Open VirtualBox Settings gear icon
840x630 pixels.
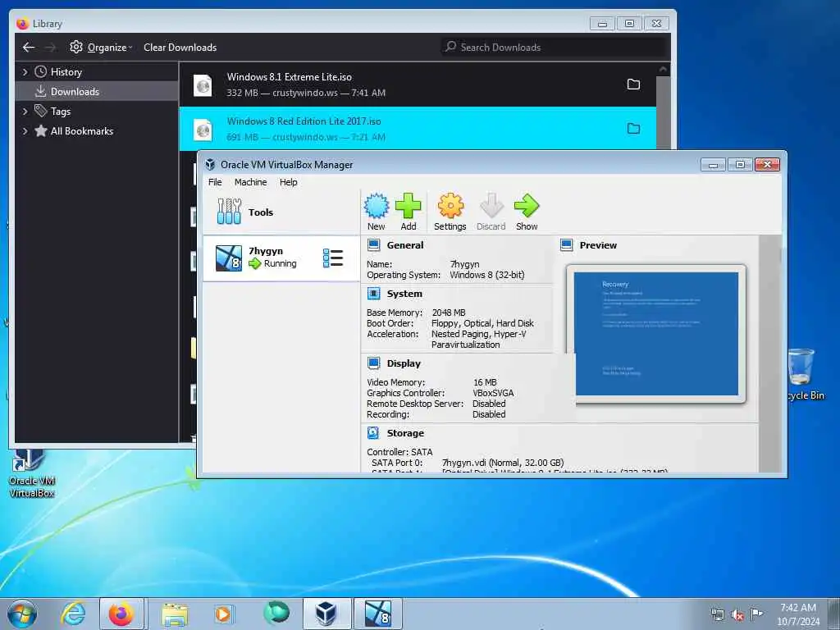pyautogui.click(x=450, y=206)
